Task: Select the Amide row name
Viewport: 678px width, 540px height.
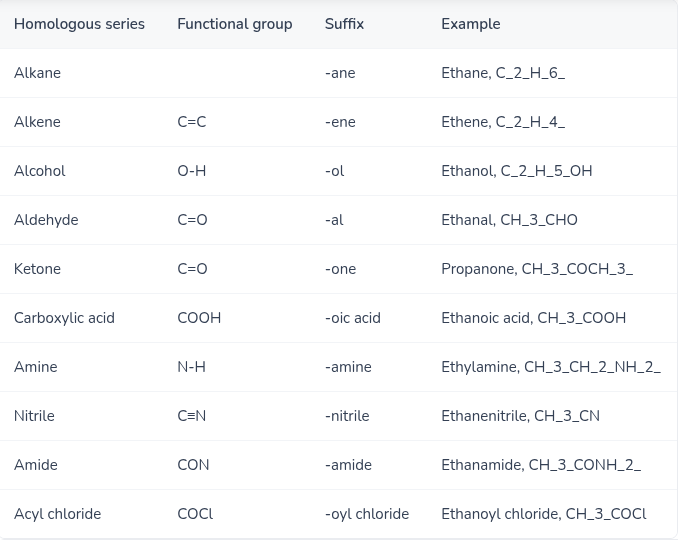Action: 36,465
